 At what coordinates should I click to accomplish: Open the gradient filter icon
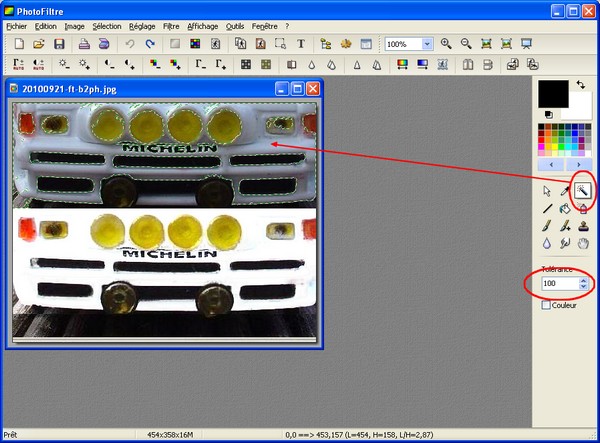(422, 64)
